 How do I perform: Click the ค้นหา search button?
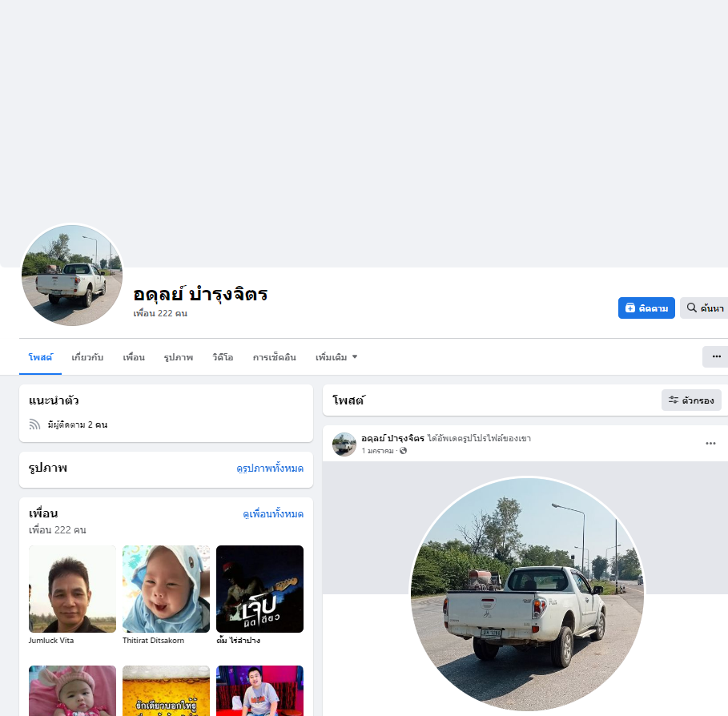click(x=704, y=308)
